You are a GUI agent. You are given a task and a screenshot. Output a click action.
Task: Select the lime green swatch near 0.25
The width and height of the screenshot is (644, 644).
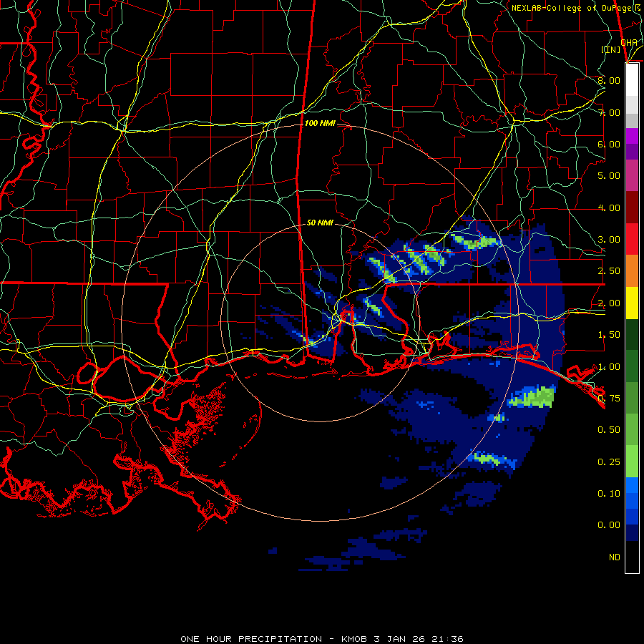click(632, 462)
